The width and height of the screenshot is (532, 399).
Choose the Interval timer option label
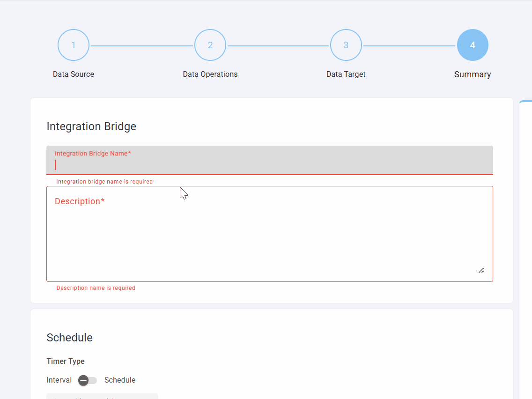59,380
